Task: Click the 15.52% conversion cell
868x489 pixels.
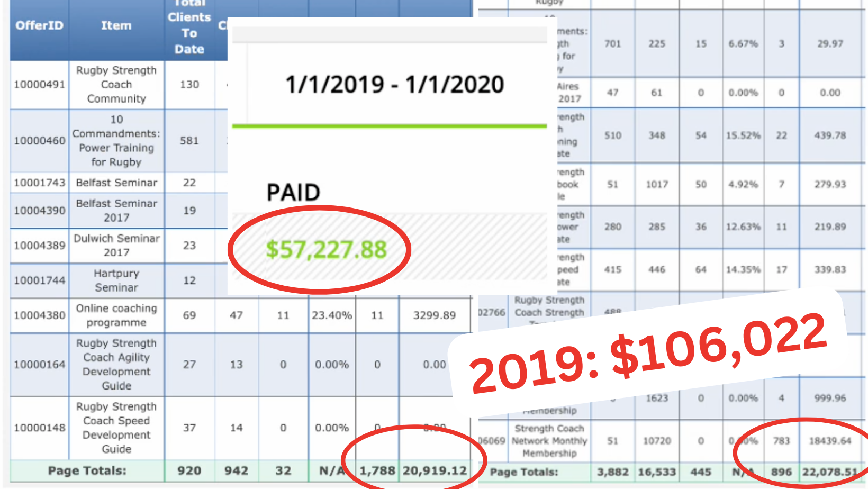Action: click(743, 135)
